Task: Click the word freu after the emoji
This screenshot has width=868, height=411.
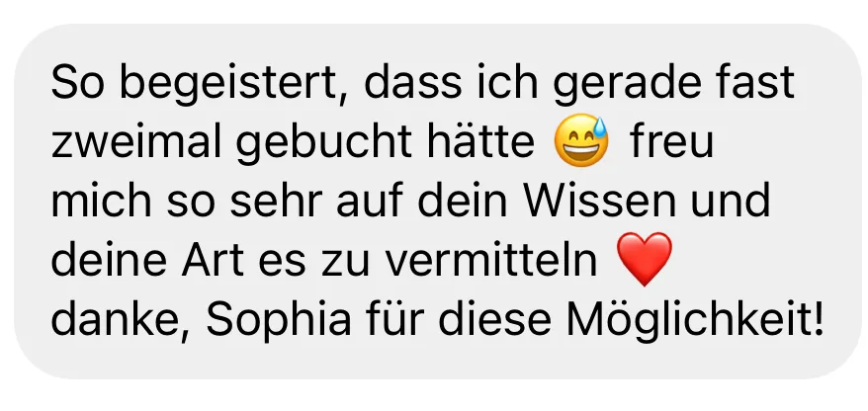Action: tap(671, 141)
